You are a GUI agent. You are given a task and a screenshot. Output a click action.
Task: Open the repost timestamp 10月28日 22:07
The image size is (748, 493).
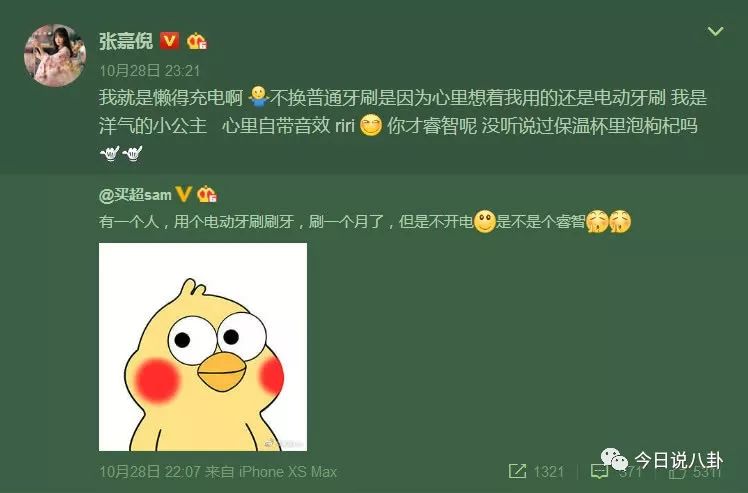tap(150, 472)
